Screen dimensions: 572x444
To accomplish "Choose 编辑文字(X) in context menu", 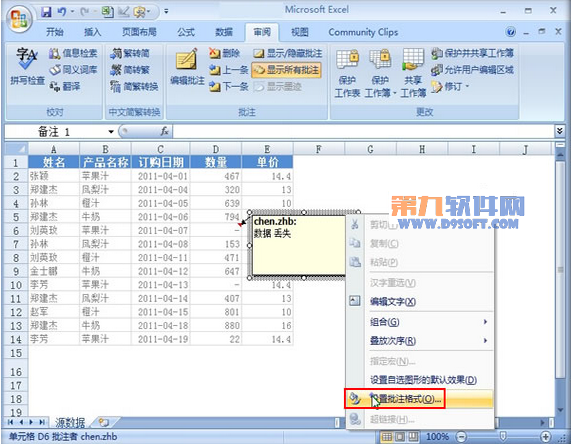I will pos(420,301).
